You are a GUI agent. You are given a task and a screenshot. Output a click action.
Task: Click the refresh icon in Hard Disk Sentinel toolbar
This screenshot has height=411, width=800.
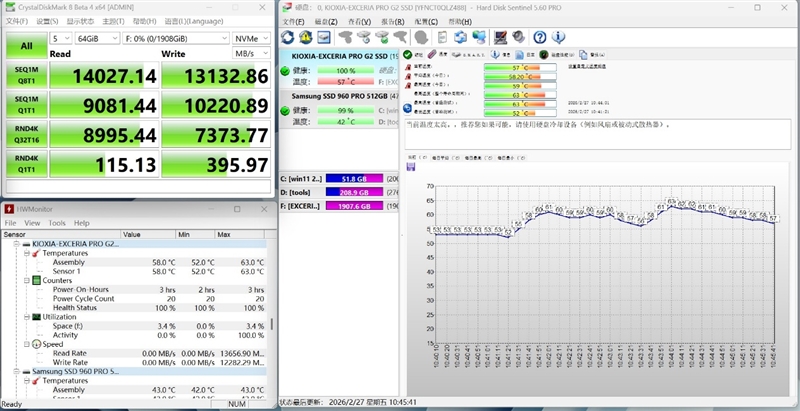288,37
